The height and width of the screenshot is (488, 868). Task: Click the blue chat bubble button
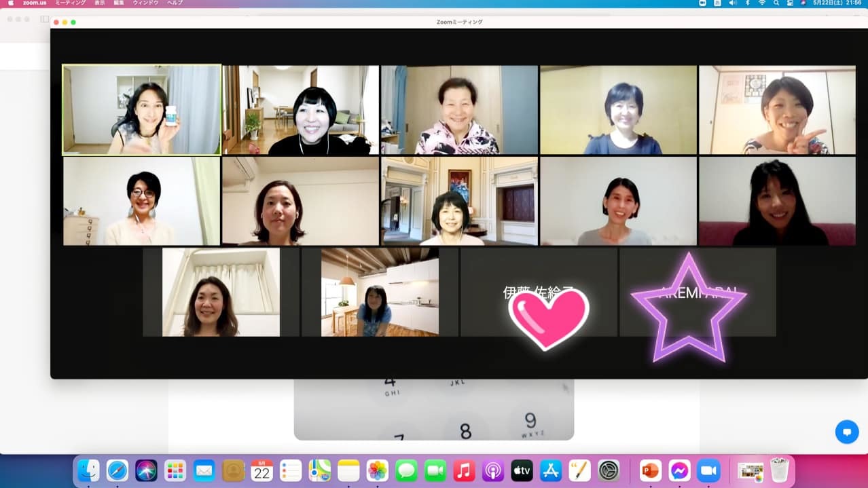click(847, 432)
